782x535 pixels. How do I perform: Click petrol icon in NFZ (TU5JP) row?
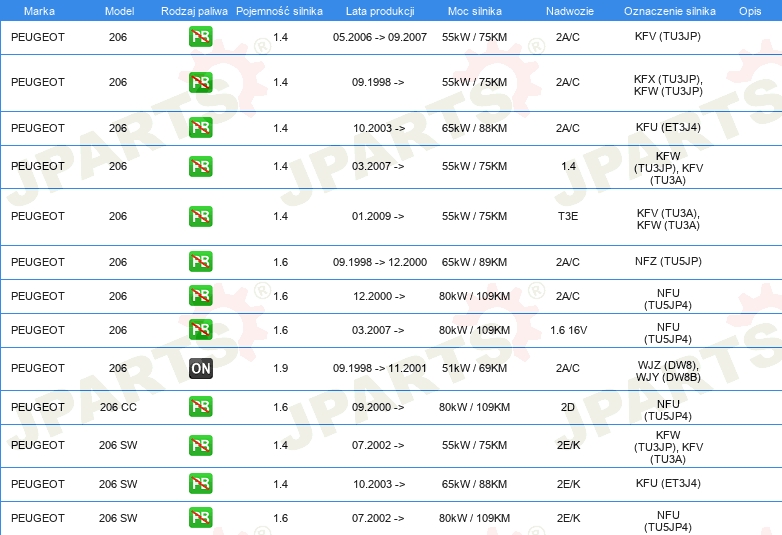point(200,262)
